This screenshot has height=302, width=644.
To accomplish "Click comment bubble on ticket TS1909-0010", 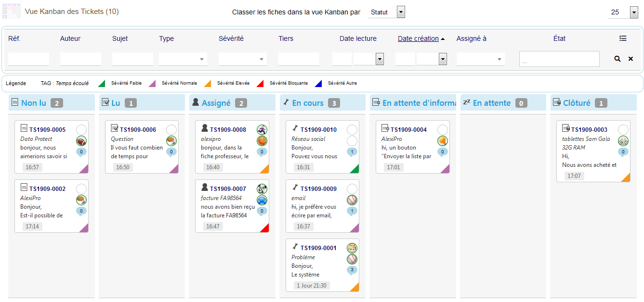I will click(x=352, y=152).
